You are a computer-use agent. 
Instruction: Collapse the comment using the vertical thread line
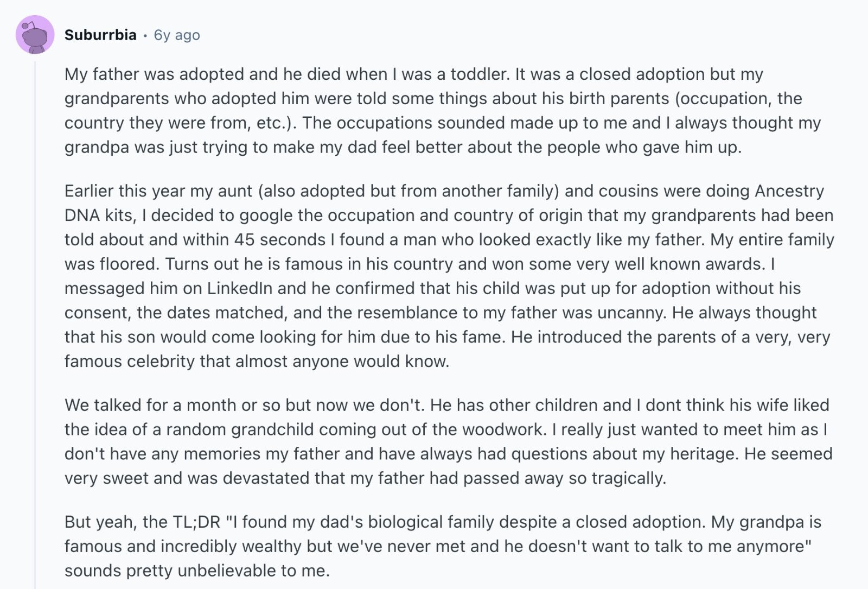[35, 325]
